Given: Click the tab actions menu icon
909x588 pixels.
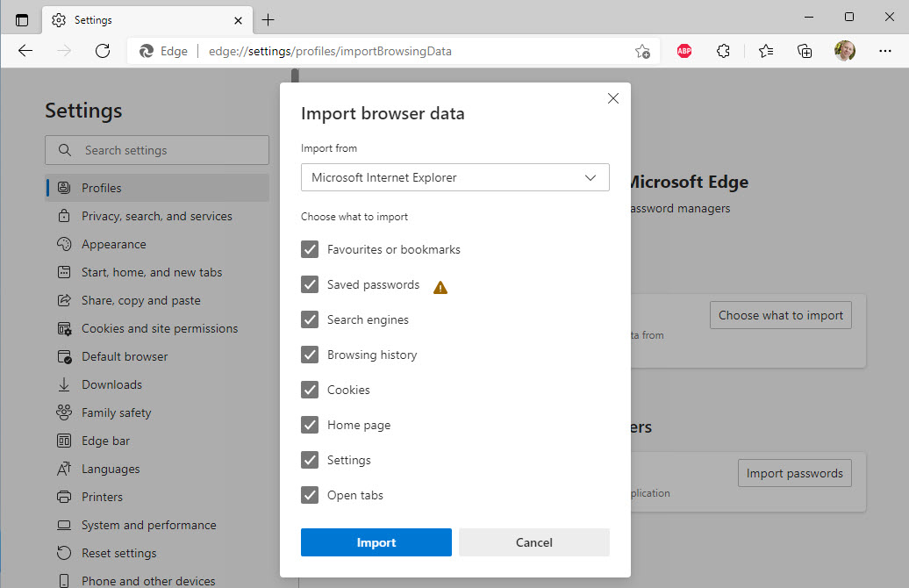Looking at the screenshot, I should point(21,20).
